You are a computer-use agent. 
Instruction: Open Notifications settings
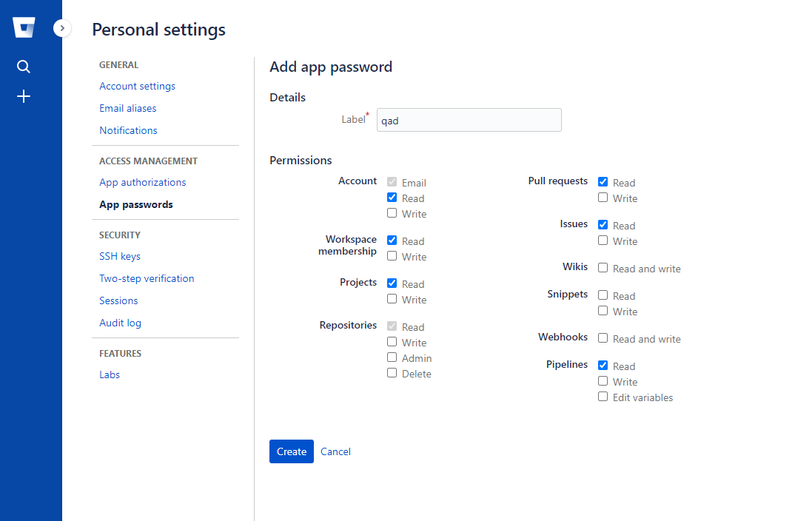[x=129, y=130]
